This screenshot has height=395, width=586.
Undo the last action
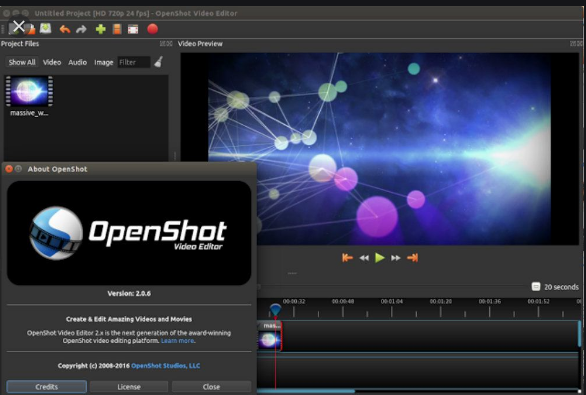coord(65,29)
